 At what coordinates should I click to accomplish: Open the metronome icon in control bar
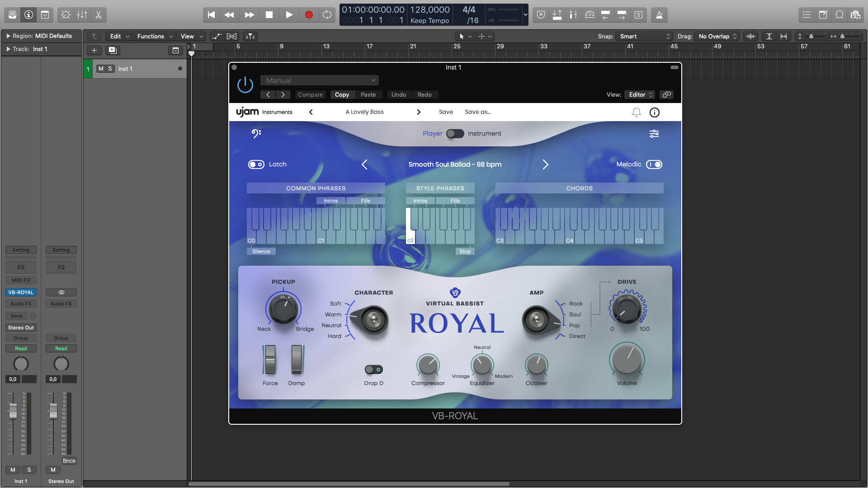(x=660, y=15)
